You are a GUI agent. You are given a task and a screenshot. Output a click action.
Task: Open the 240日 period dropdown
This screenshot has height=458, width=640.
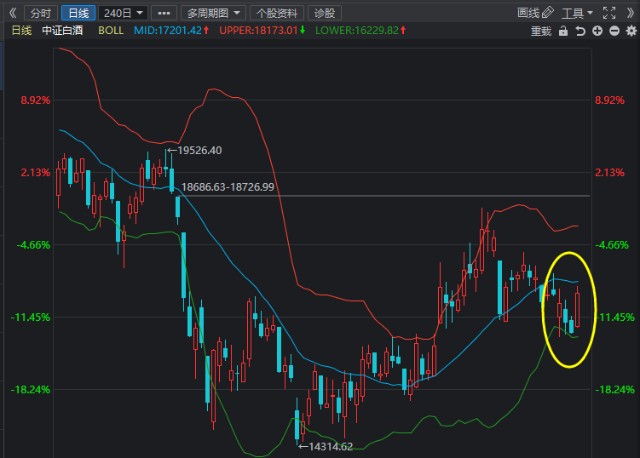(x=123, y=13)
